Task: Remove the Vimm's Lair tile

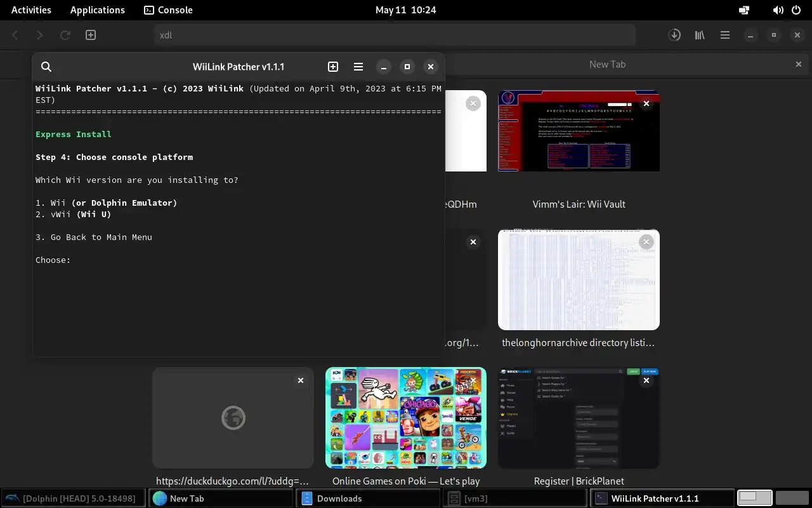Action: point(646,104)
